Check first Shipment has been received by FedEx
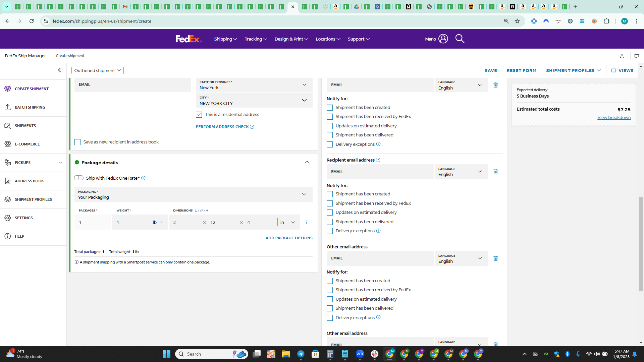This screenshot has height=362, width=644. click(x=330, y=117)
